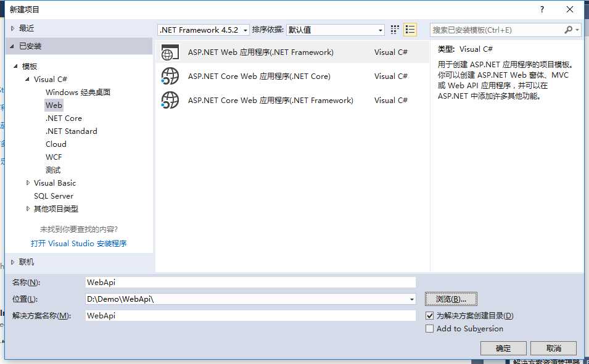Click the 位置 path text field
Image resolution: width=589 pixels, height=364 pixels.
(247, 299)
